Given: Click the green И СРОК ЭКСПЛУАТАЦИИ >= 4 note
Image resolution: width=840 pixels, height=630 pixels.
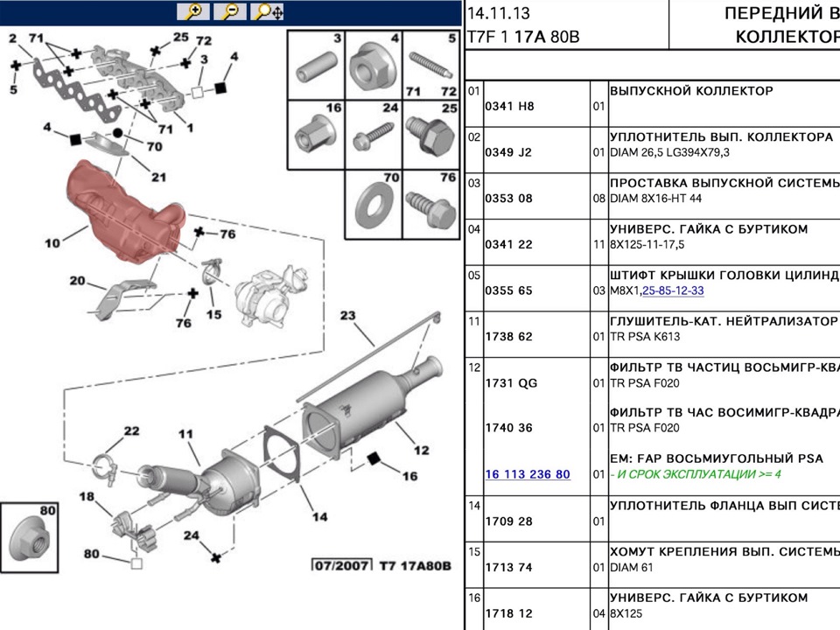Looking at the screenshot, I should coord(696,474).
